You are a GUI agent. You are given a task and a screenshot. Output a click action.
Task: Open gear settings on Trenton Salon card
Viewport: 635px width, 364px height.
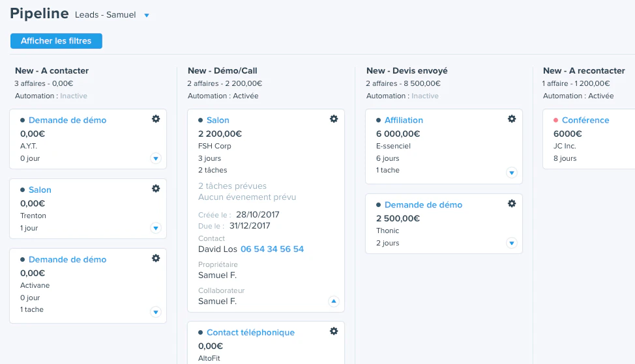[x=156, y=188]
